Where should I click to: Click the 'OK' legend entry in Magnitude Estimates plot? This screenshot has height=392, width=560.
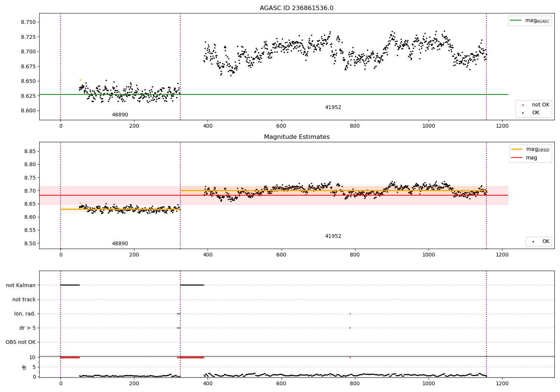click(x=541, y=242)
